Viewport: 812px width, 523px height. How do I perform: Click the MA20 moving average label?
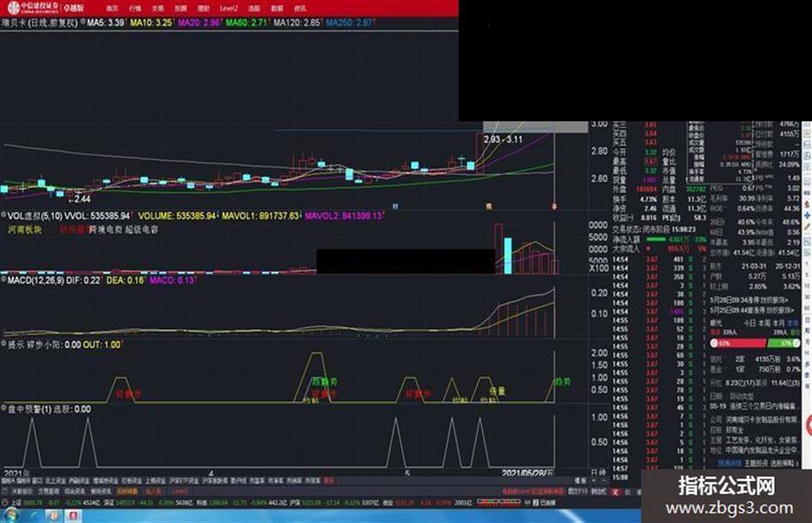pyautogui.click(x=199, y=23)
